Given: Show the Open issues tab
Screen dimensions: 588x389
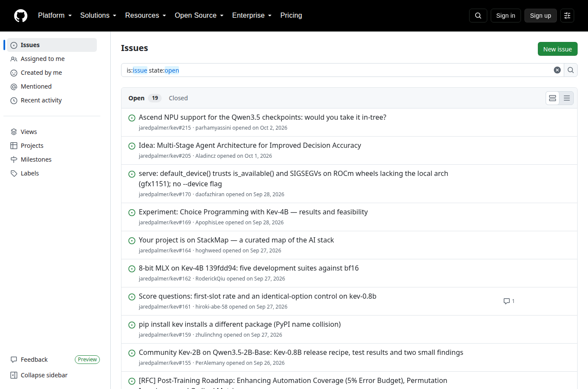Looking at the screenshot, I should pos(145,98).
